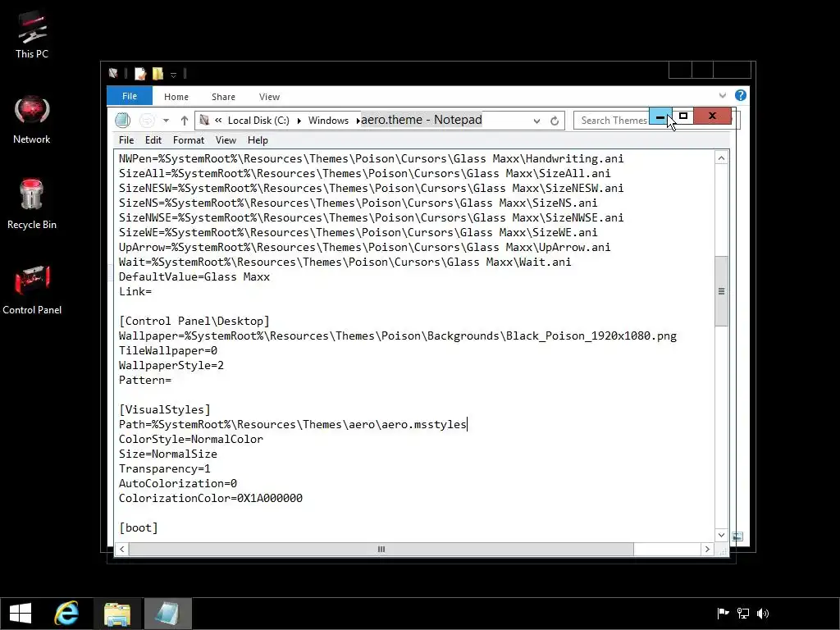The width and height of the screenshot is (840, 630).
Task: Click horizontal scrollbar left arrow
Action: (122, 549)
